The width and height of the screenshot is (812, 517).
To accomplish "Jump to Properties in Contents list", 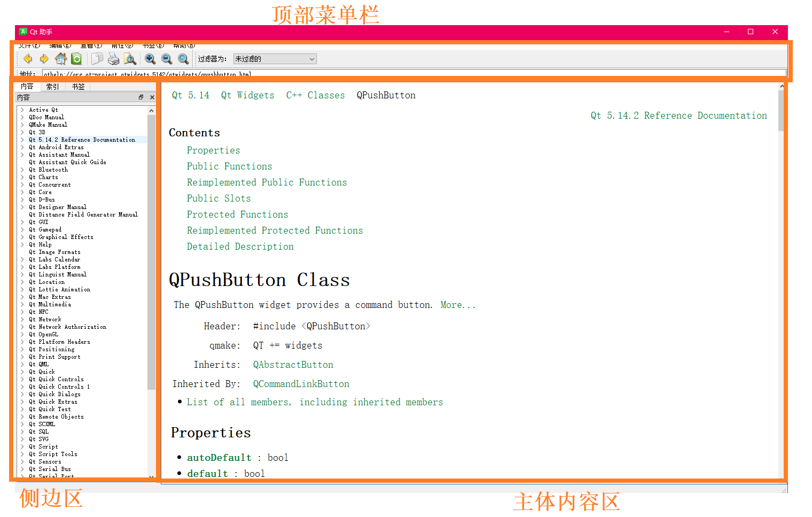I will click(213, 150).
